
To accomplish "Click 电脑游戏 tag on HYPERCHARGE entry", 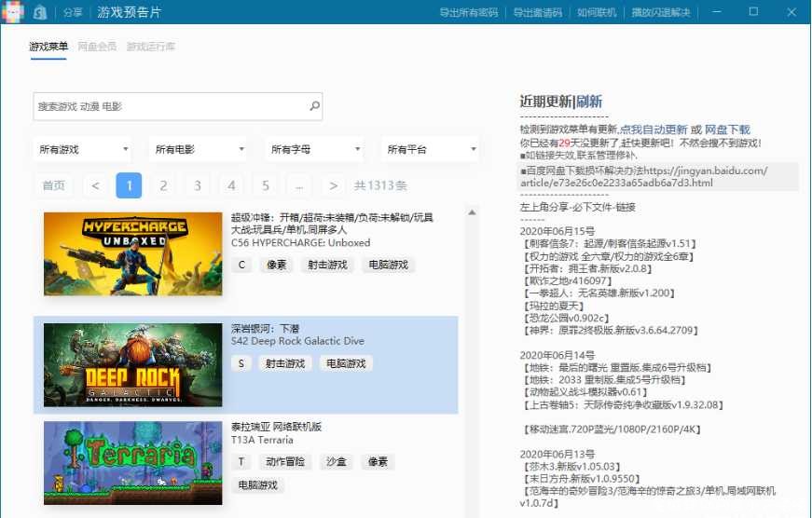I will 389,265.
